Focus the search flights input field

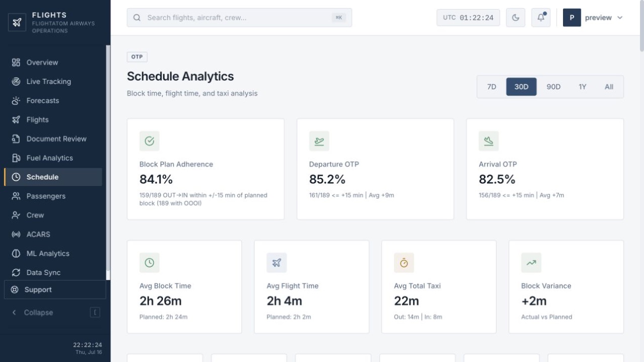pyautogui.click(x=239, y=18)
